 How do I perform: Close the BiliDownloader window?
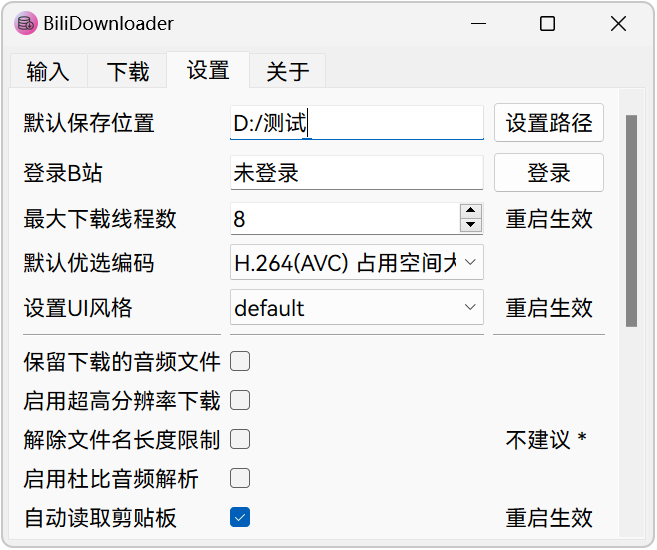(618, 23)
